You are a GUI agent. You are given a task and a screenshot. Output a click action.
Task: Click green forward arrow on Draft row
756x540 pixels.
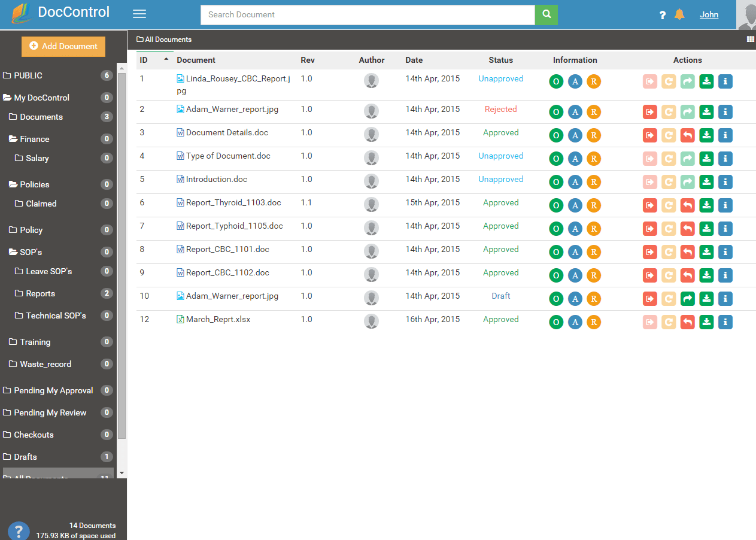click(x=688, y=299)
